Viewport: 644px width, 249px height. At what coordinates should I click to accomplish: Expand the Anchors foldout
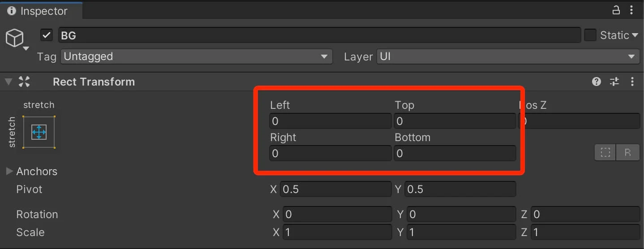tap(9, 171)
